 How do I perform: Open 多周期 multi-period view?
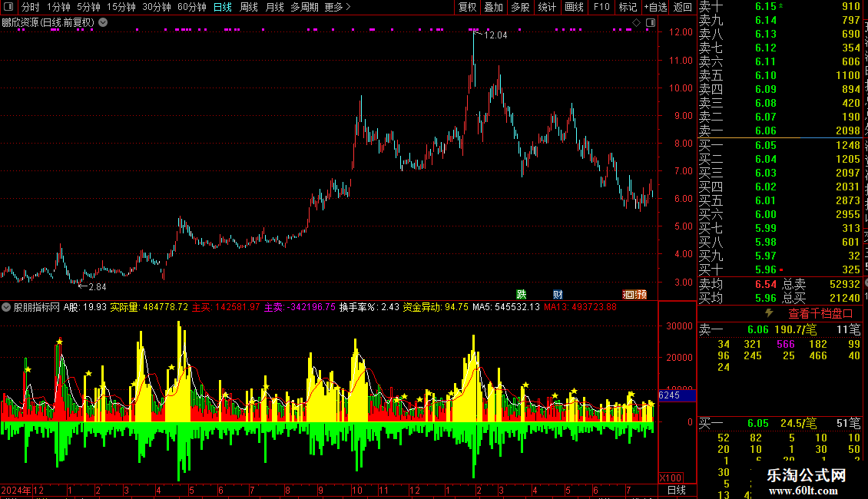[304, 7]
